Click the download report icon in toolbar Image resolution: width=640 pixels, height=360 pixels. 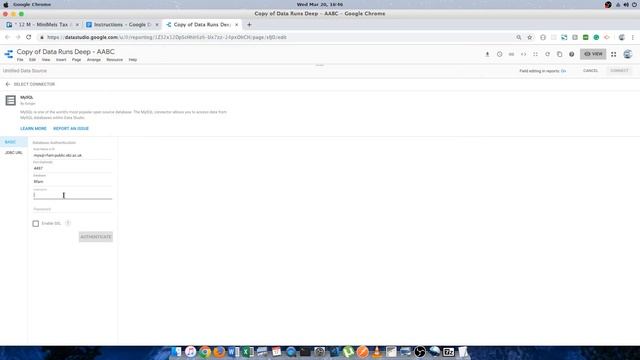487,54
